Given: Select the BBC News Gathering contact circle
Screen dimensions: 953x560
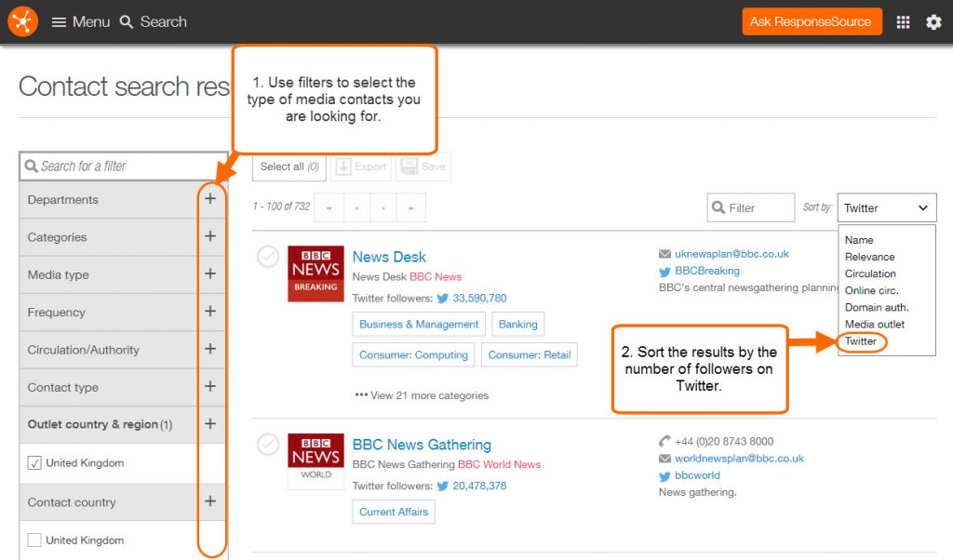Looking at the screenshot, I should coord(267,444).
